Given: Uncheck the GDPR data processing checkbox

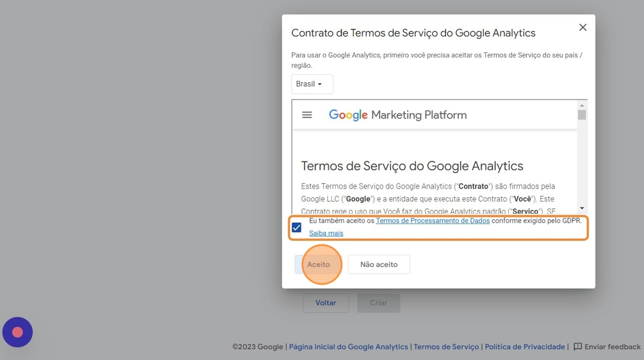Looking at the screenshot, I should point(297,227).
